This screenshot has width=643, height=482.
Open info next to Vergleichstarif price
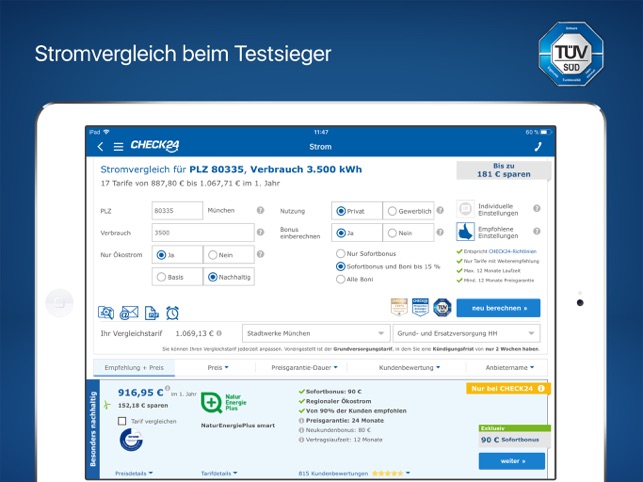[219, 333]
